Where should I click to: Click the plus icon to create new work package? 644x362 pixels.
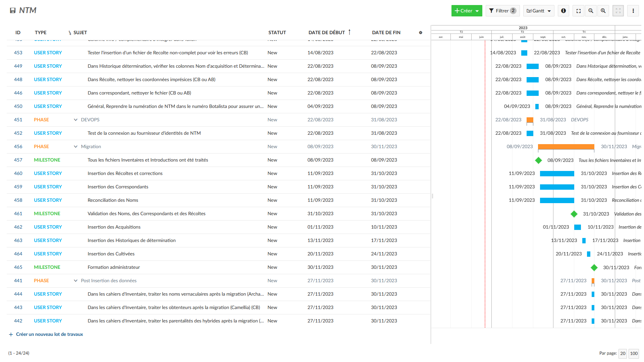11,335
